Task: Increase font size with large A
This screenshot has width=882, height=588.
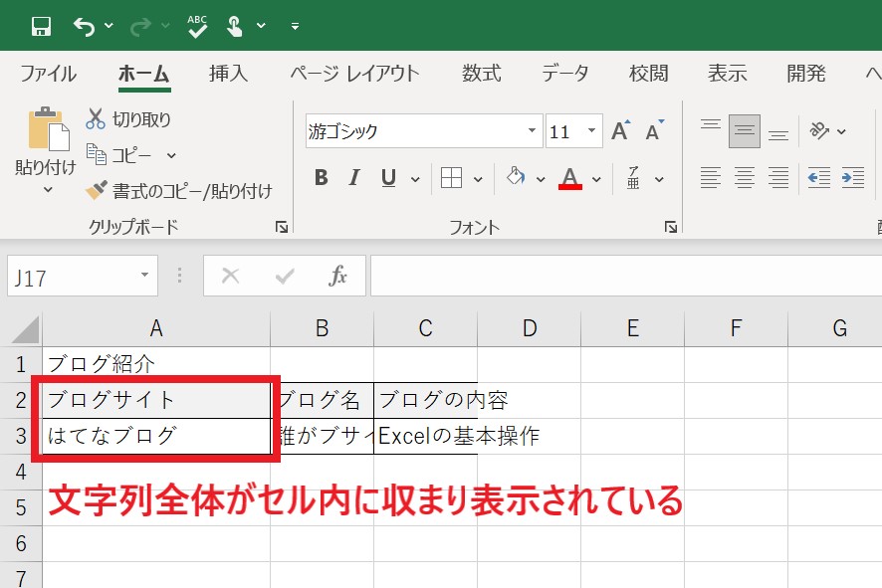Action: (x=621, y=130)
